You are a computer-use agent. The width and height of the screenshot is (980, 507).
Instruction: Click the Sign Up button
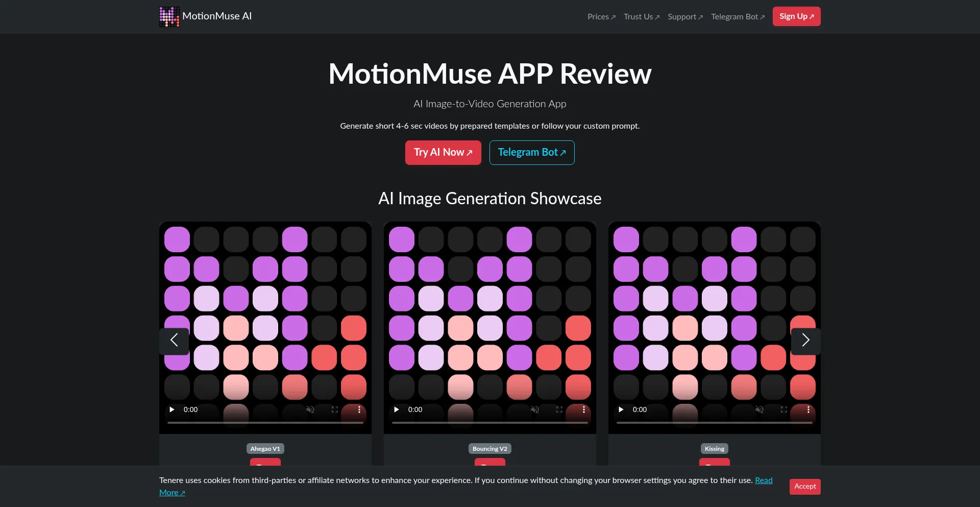pyautogui.click(x=797, y=16)
